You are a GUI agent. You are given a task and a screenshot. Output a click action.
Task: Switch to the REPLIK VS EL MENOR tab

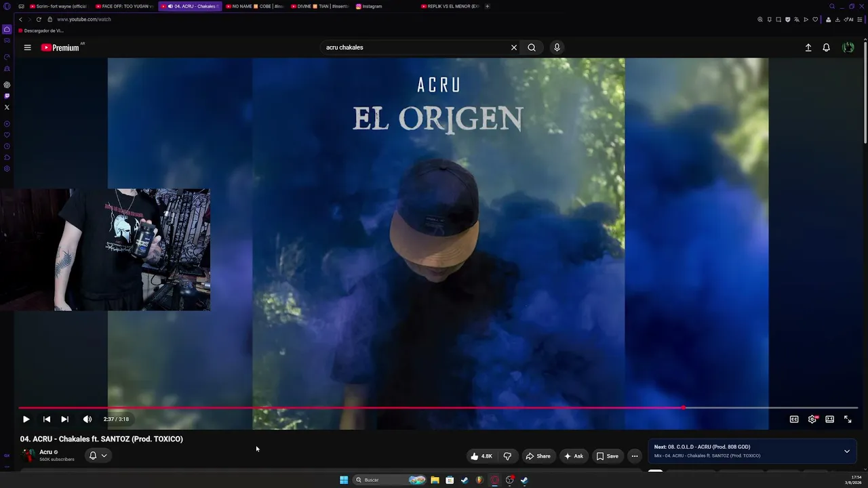tap(450, 6)
